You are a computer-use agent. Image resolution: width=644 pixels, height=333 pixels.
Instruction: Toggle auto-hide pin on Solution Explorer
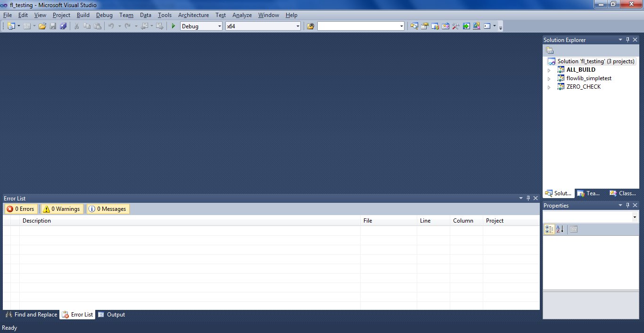627,40
